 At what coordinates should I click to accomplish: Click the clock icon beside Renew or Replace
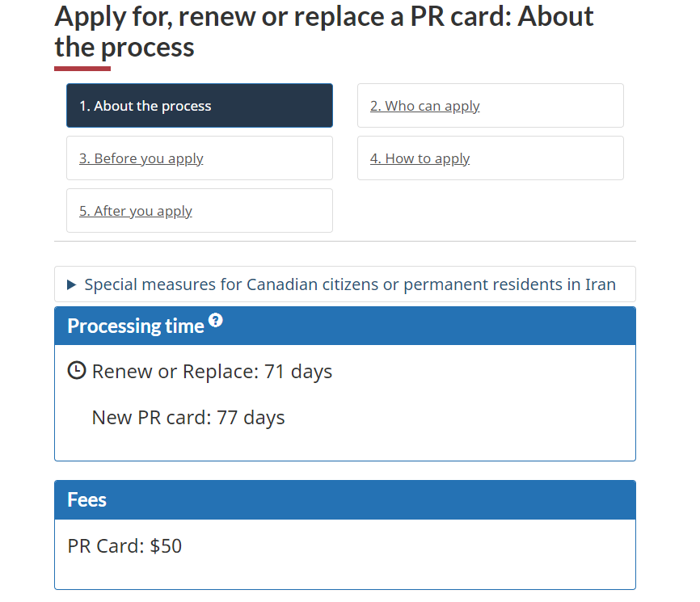[77, 371]
